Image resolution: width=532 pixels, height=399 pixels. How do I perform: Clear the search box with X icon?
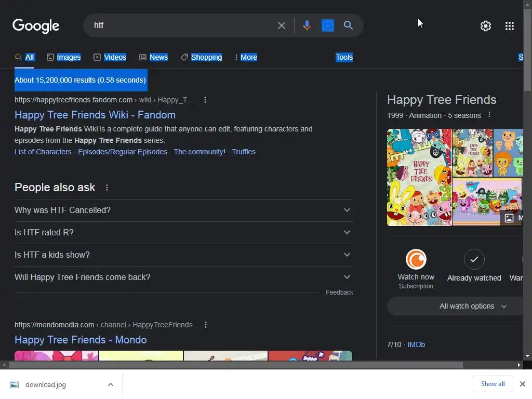click(x=281, y=25)
